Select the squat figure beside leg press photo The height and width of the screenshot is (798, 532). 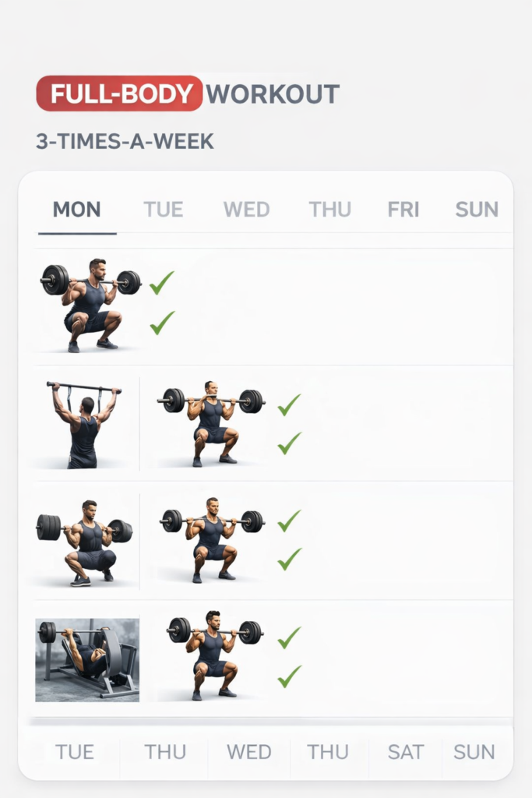(x=214, y=655)
